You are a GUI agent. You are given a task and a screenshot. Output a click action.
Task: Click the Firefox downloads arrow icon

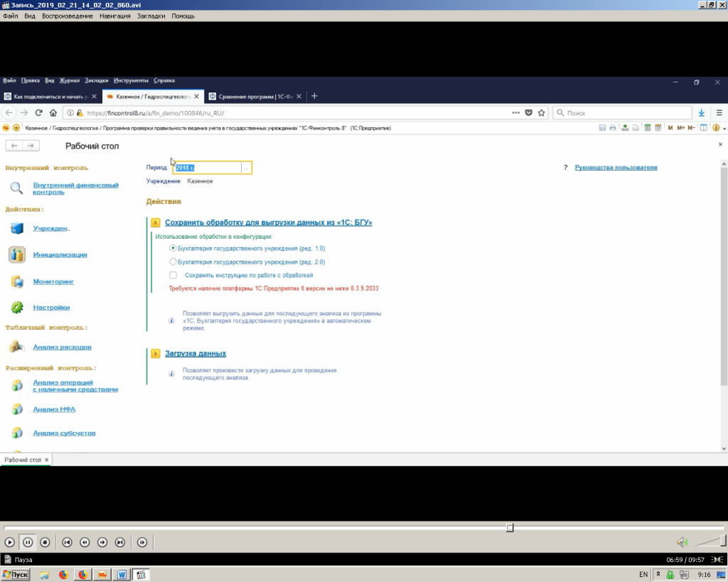[x=702, y=112]
